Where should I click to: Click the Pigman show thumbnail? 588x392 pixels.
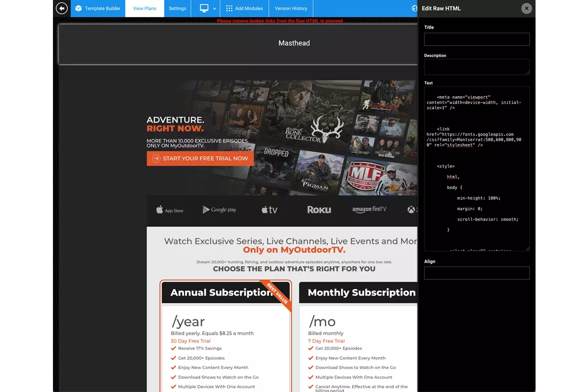pos(318,172)
